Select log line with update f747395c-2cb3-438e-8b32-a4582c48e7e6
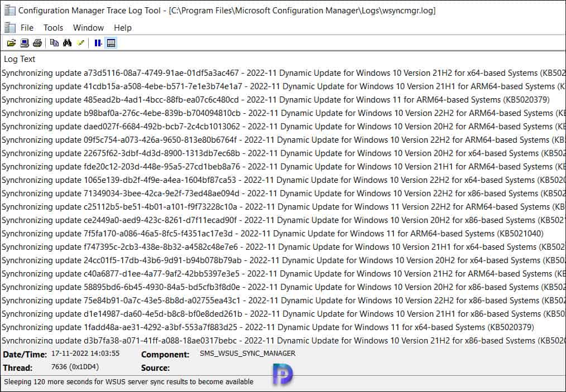Image resolution: width=566 pixels, height=392 pixels. click(x=283, y=247)
